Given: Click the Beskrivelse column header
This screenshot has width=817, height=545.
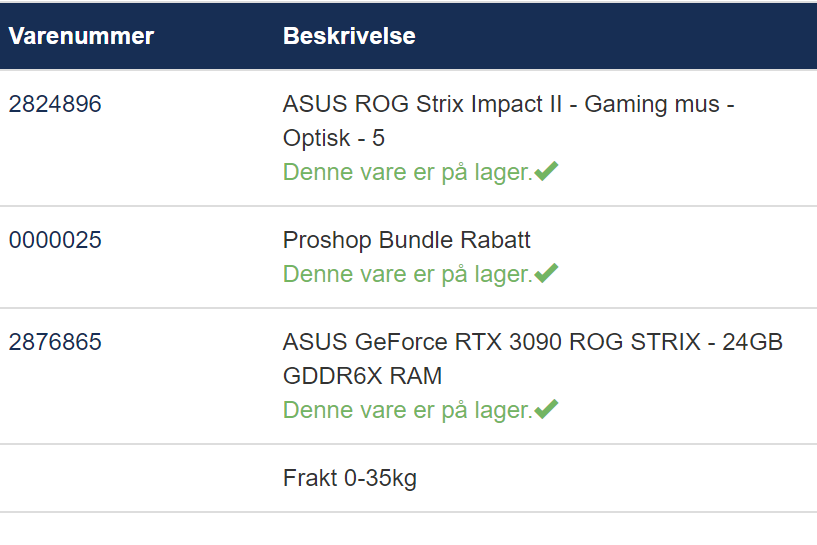Looking at the screenshot, I should point(349,36).
